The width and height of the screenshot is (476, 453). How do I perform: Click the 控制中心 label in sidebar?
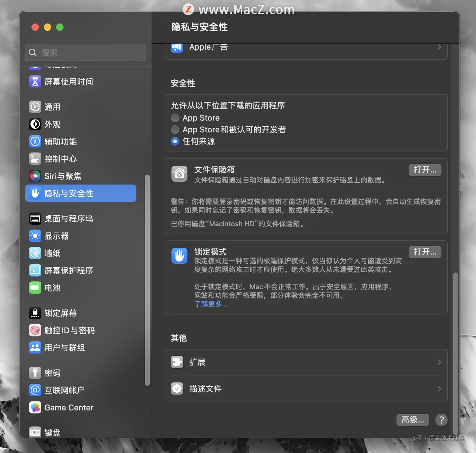tap(60, 159)
